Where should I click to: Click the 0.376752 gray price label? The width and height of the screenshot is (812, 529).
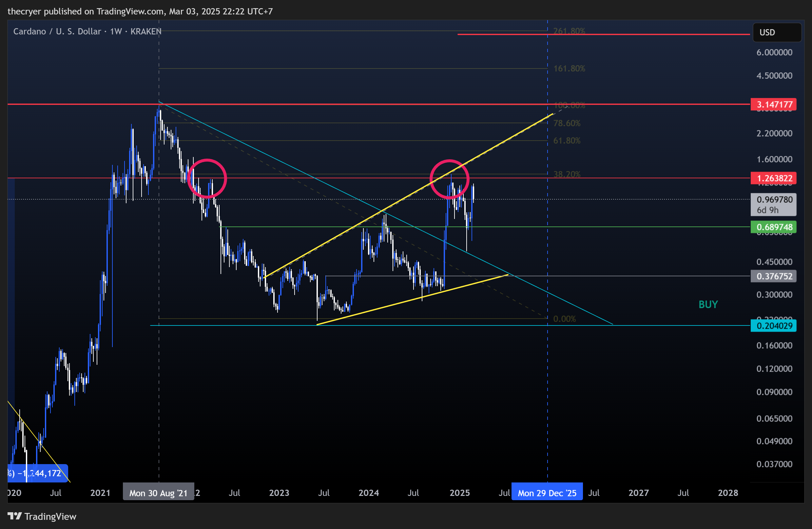pos(773,276)
